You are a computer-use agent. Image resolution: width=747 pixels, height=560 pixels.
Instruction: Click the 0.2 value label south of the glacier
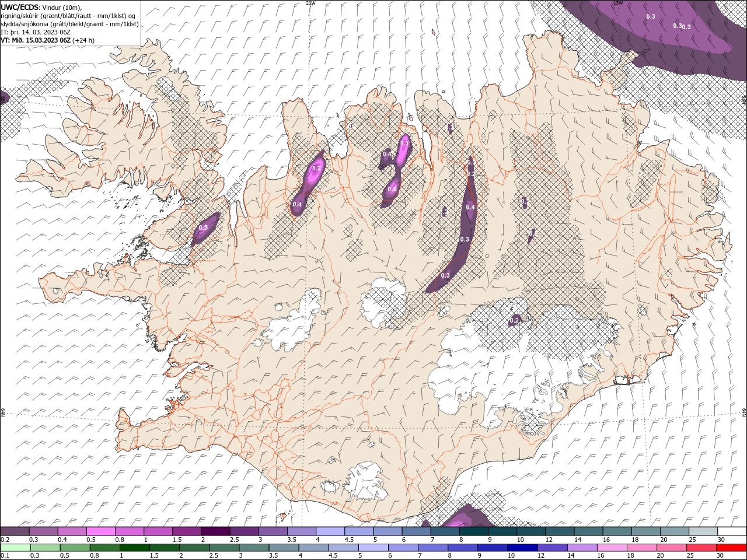point(514,320)
